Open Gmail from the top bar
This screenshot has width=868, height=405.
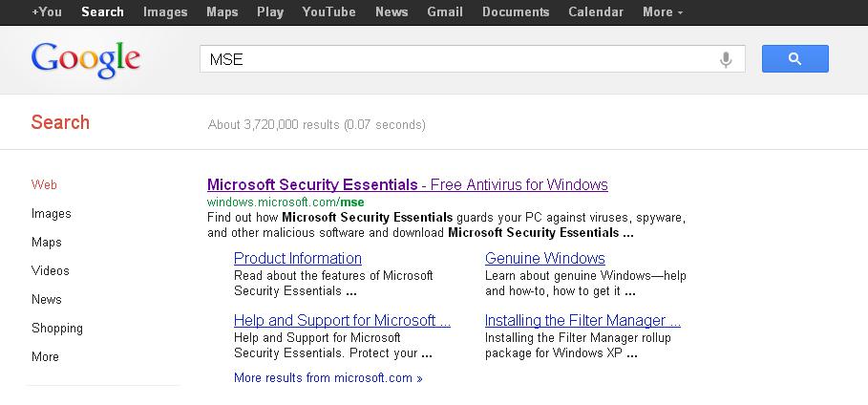coord(445,12)
